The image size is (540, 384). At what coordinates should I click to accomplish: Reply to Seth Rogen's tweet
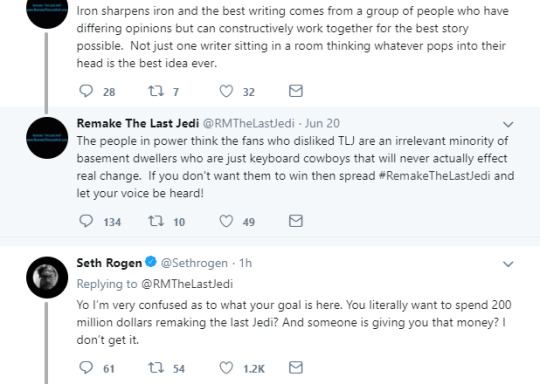(x=86, y=368)
